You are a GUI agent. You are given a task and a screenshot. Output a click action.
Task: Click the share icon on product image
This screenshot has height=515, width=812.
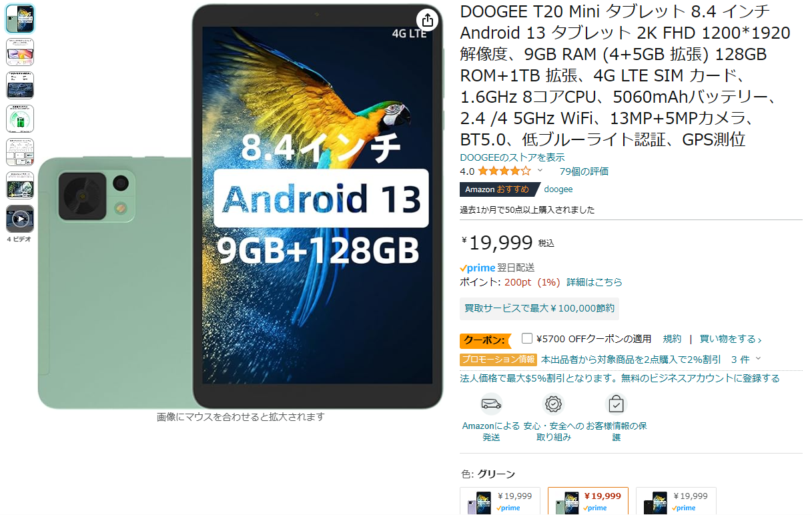coord(428,19)
